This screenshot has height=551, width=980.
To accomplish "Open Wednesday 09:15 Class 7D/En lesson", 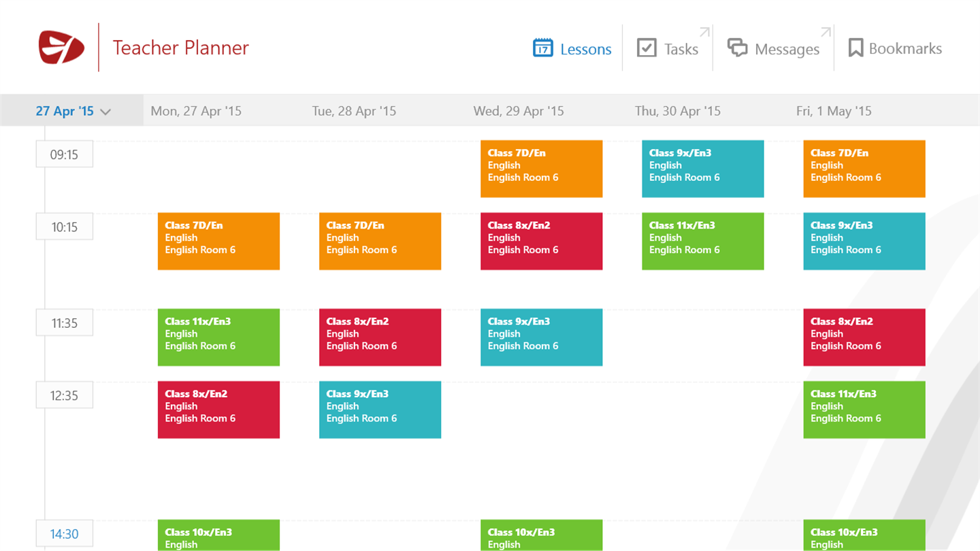I will pos(541,169).
